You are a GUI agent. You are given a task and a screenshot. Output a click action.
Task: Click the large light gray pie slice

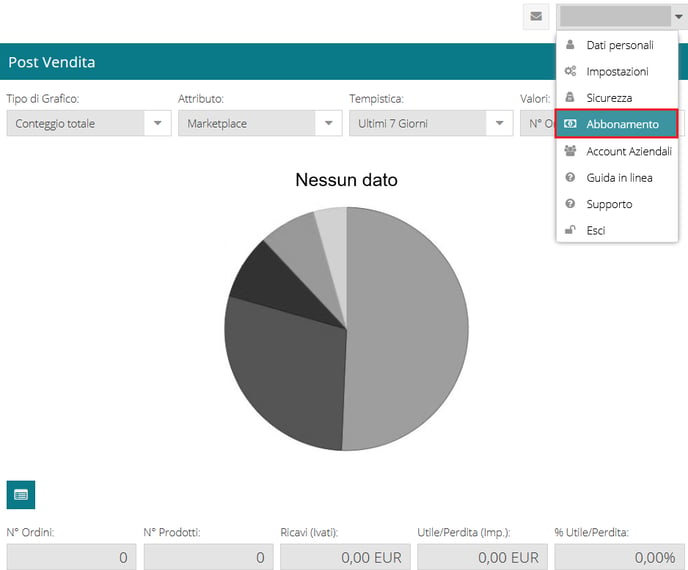pos(408,329)
